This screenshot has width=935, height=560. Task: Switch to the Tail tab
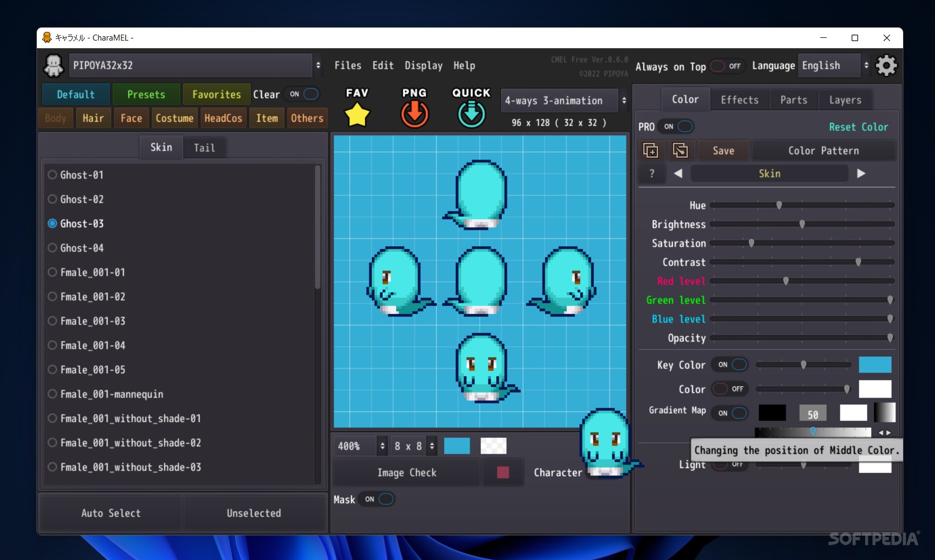(205, 148)
